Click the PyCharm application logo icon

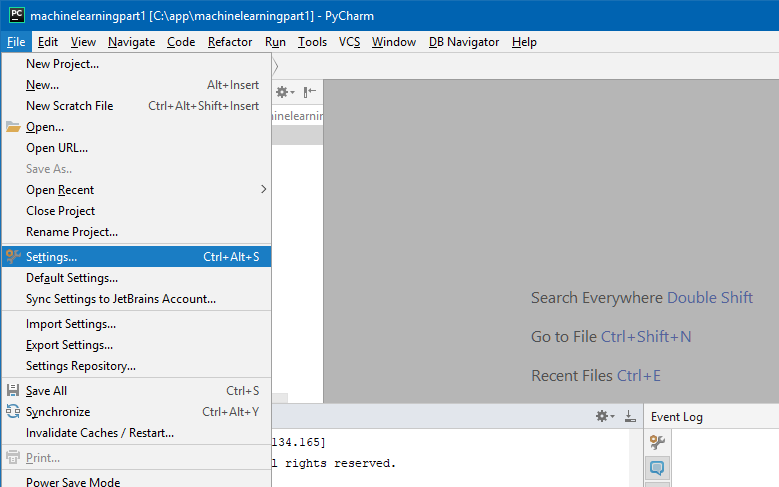click(17, 15)
